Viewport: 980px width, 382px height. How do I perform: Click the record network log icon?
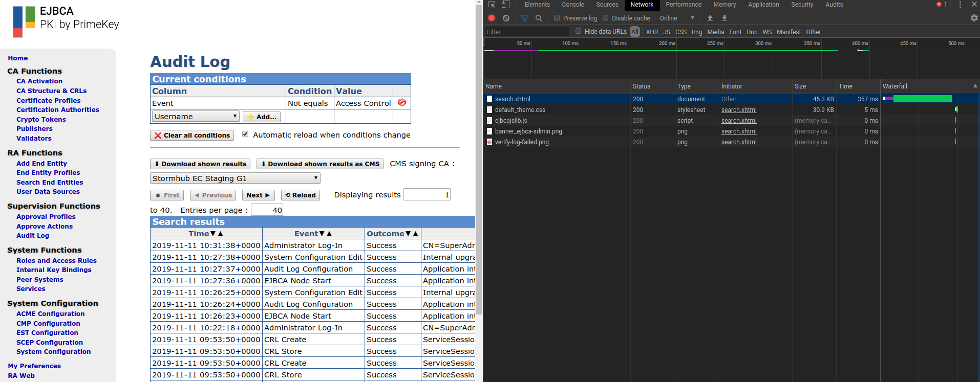click(x=492, y=18)
